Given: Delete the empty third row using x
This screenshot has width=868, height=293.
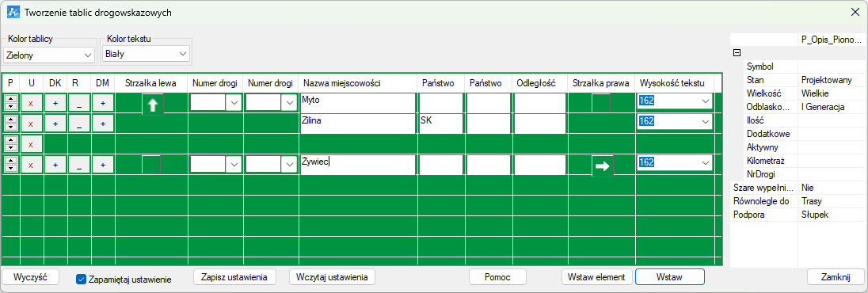Looking at the screenshot, I should 31,144.
